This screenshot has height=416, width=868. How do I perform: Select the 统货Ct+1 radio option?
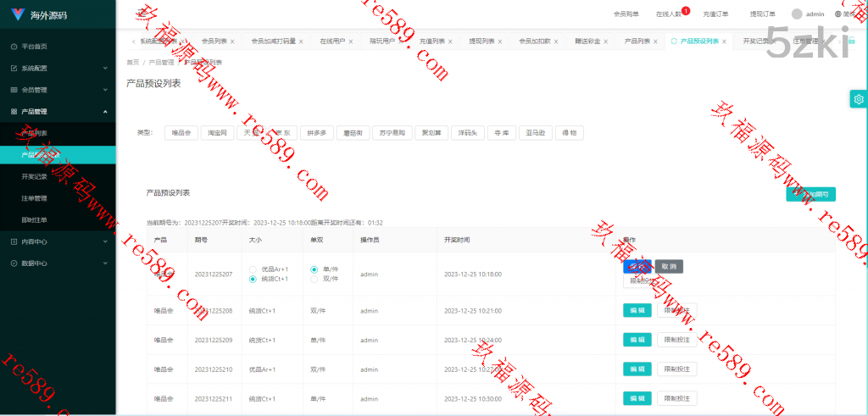tap(253, 279)
